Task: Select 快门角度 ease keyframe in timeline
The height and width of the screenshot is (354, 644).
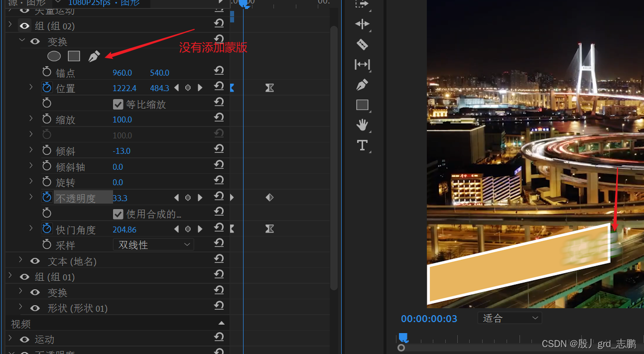Action: (269, 229)
